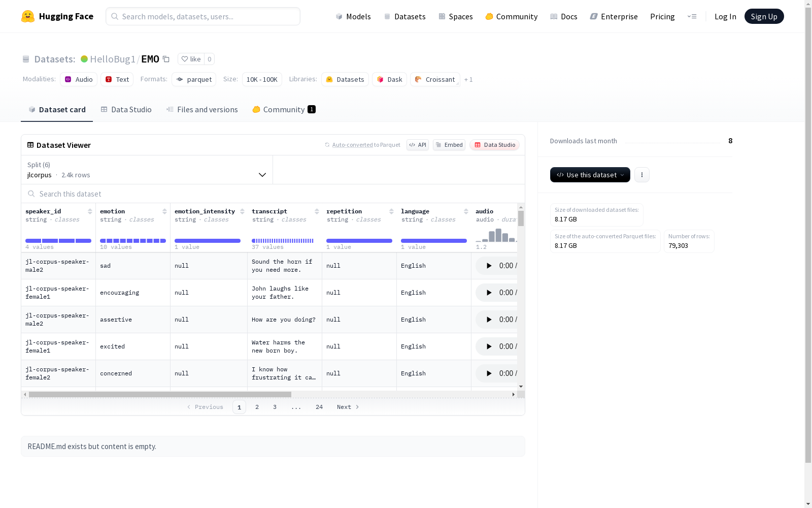
Task: Open the three-dot dataset options menu
Action: pos(642,175)
